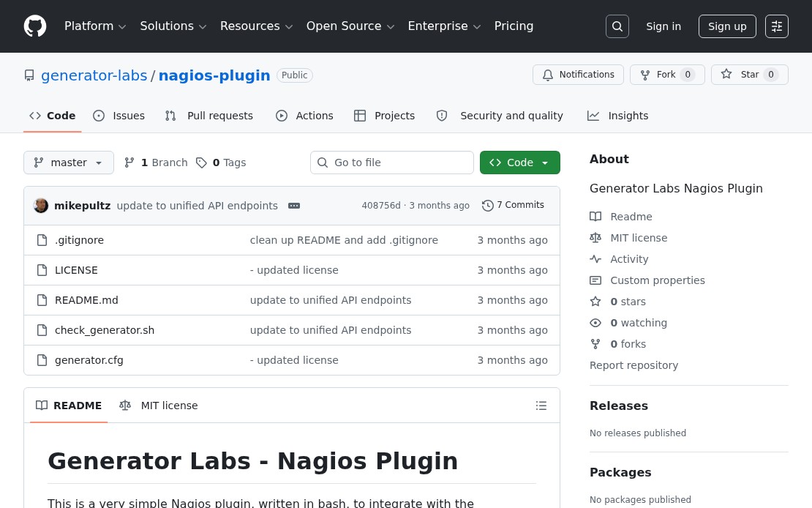Image resolution: width=812 pixels, height=508 pixels.
Task: Open the .gitignore file
Action: (x=79, y=240)
